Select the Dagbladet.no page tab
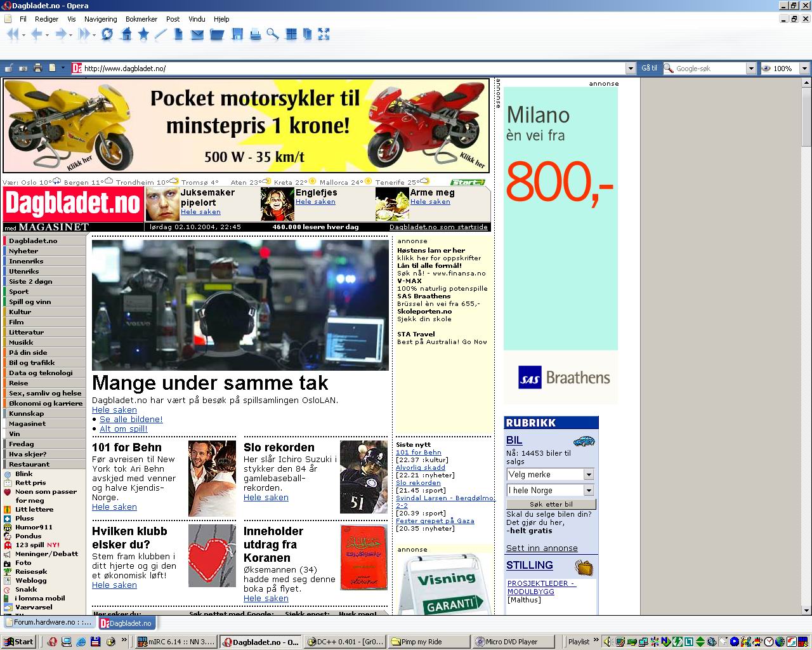812x650 pixels. 126,623
